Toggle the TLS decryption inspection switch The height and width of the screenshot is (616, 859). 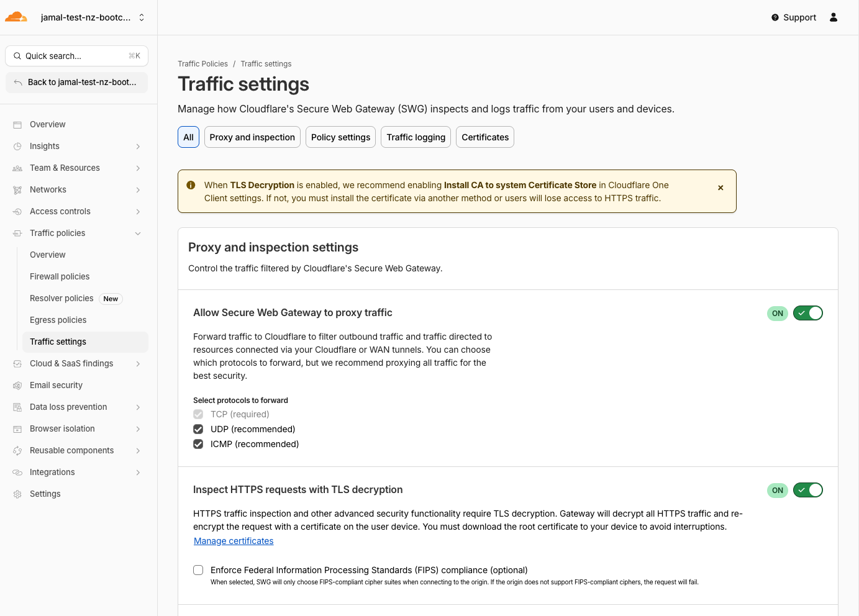click(x=808, y=490)
